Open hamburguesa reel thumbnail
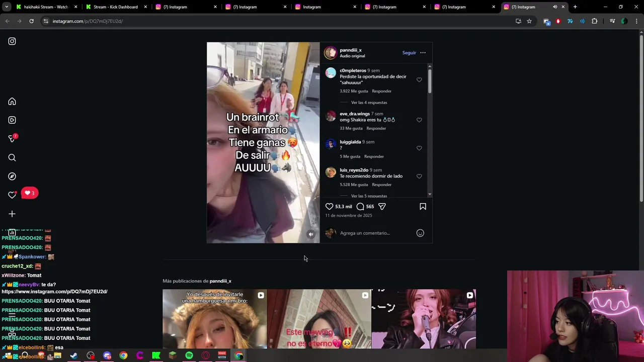644x362 pixels. (214, 319)
